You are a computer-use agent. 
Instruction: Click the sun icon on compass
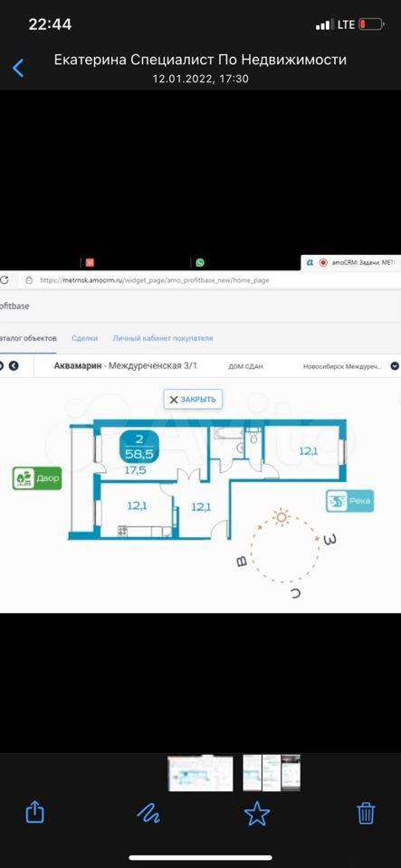click(282, 517)
